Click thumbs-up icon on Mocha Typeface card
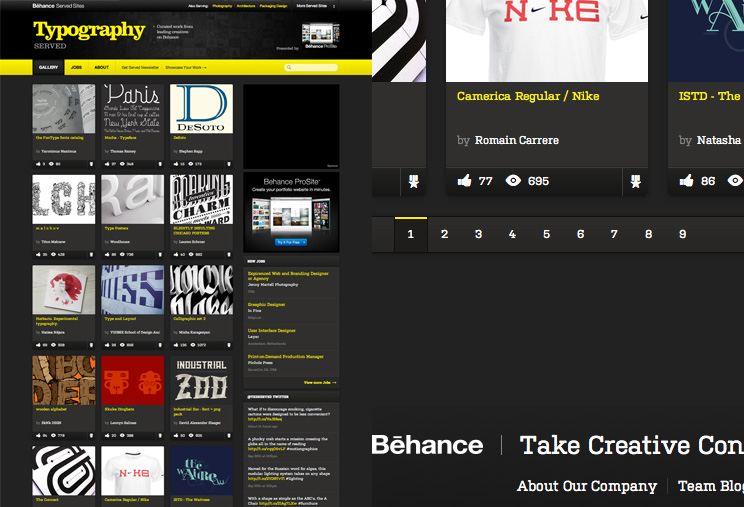The image size is (744, 507). tap(107, 164)
